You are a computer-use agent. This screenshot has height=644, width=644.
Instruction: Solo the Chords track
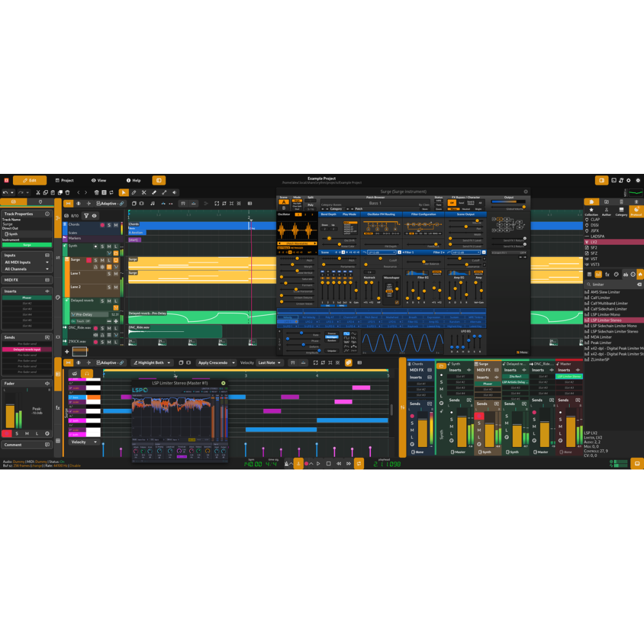point(109,225)
